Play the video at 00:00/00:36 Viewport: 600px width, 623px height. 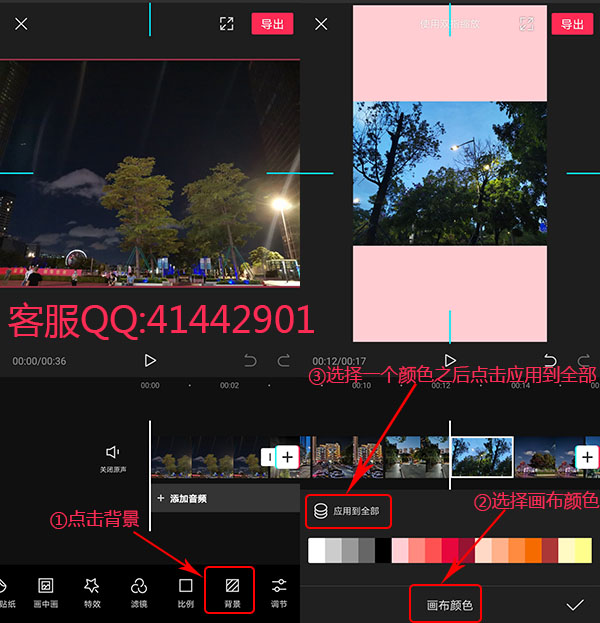pyautogui.click(x=150, y=360)
